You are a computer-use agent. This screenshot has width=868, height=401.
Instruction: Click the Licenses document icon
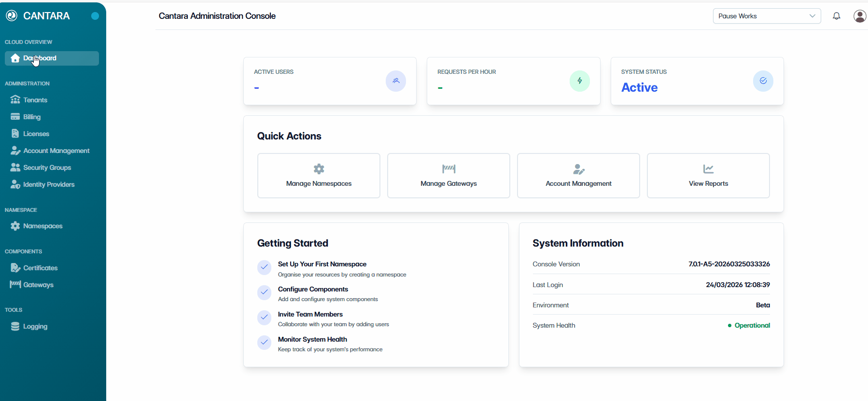[15, 134]
